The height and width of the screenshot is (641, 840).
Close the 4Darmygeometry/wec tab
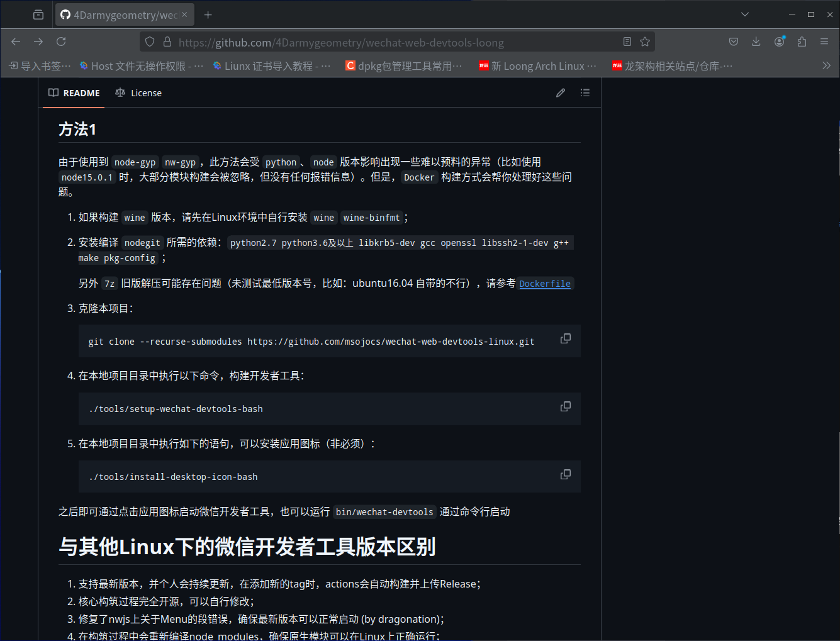[x=184, y=14]
